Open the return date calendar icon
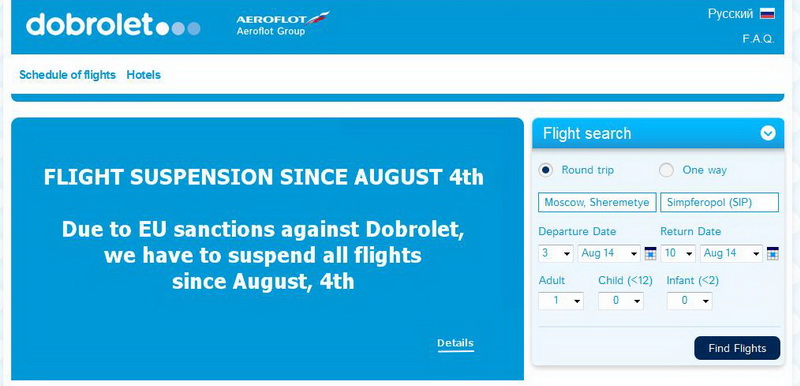Screen dimensions: 800x386 coord(772,253)
